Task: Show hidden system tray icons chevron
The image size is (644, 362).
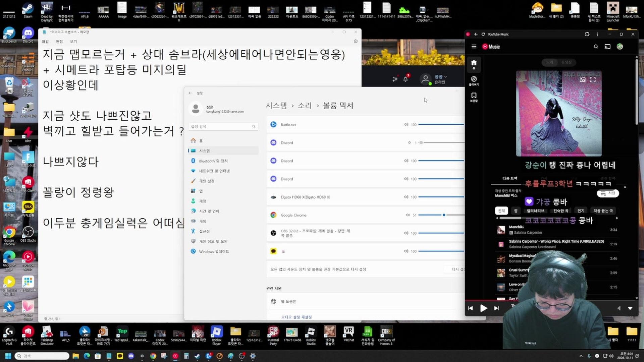Action: [581, 356]
